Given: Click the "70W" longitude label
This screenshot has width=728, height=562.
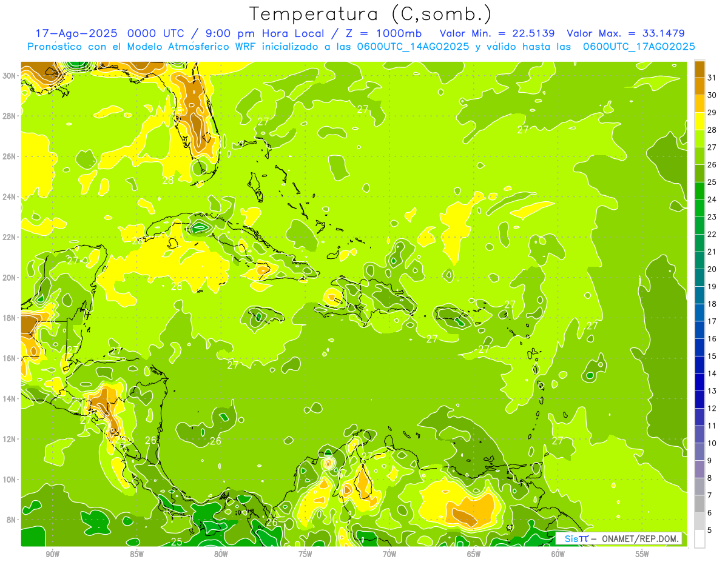Looking at the screenshot, I should (389, 554).
